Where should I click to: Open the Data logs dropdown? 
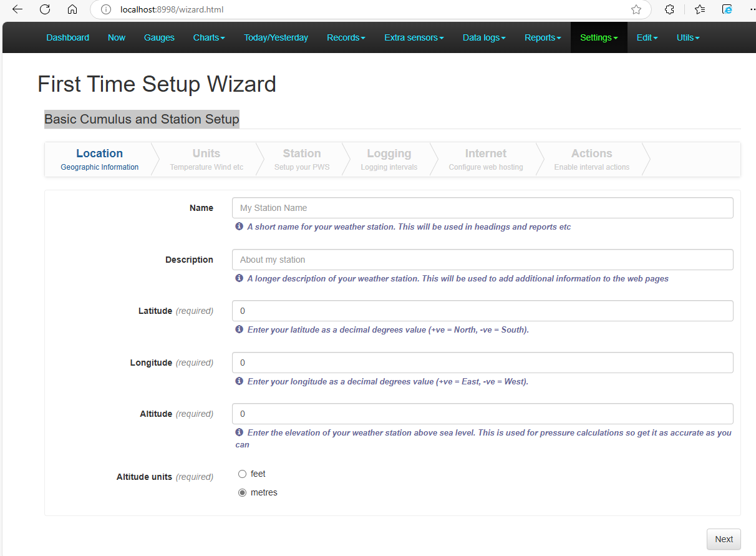(x=484, y=37)
